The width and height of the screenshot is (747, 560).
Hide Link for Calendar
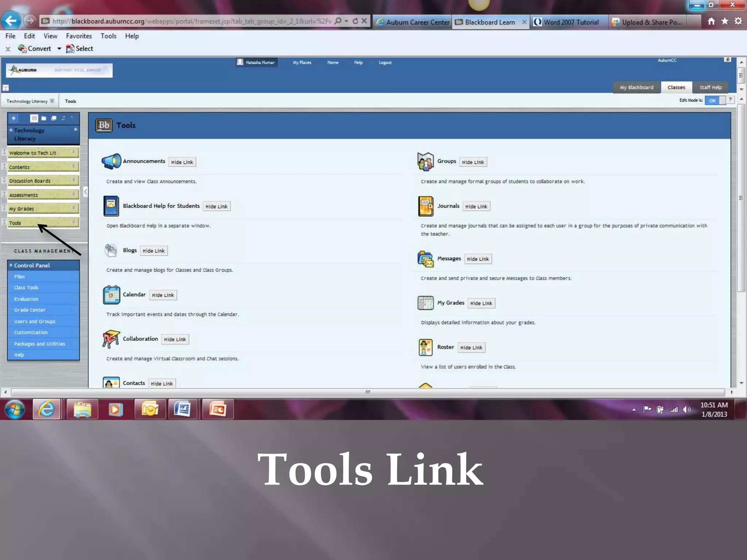163,295
